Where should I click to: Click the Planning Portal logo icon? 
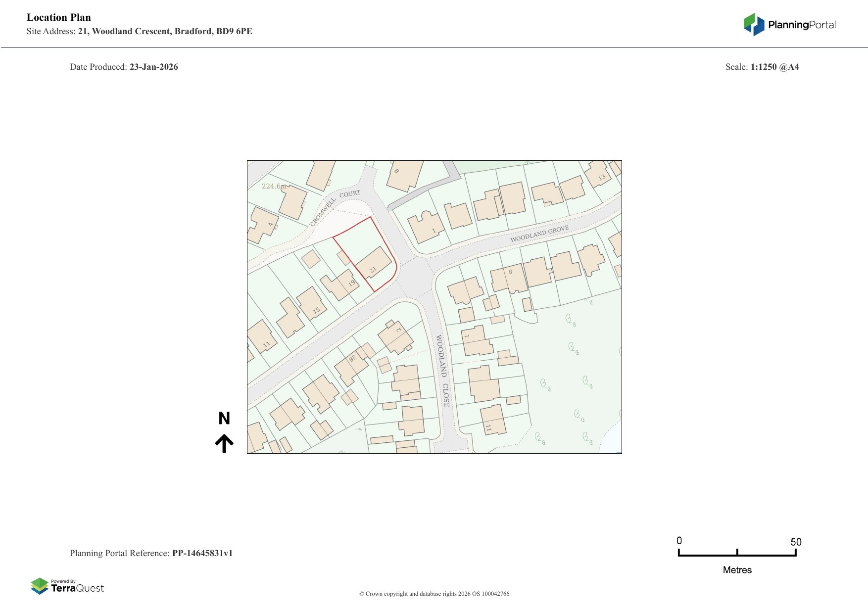tap(754, 24)
